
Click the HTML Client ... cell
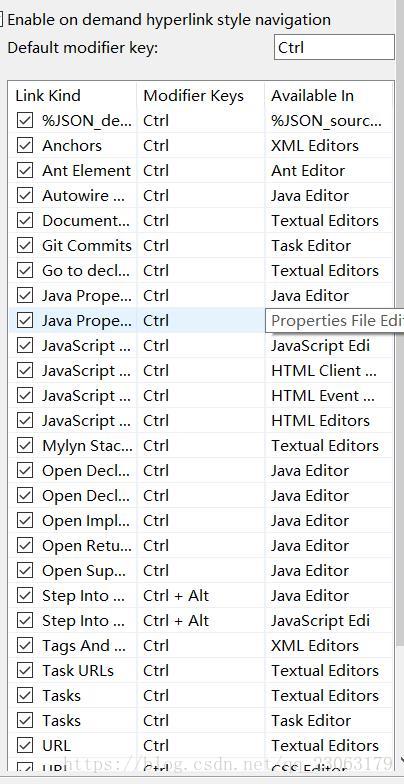coord(324,370)
